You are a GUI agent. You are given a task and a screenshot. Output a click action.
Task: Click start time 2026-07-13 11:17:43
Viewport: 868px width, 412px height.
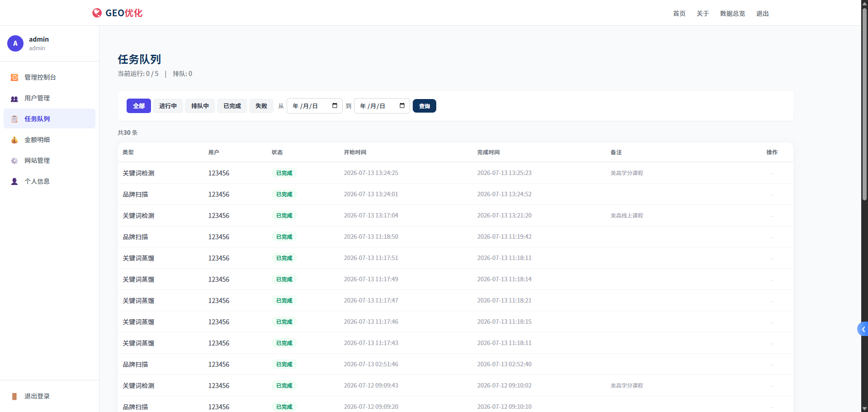(371, 343)
